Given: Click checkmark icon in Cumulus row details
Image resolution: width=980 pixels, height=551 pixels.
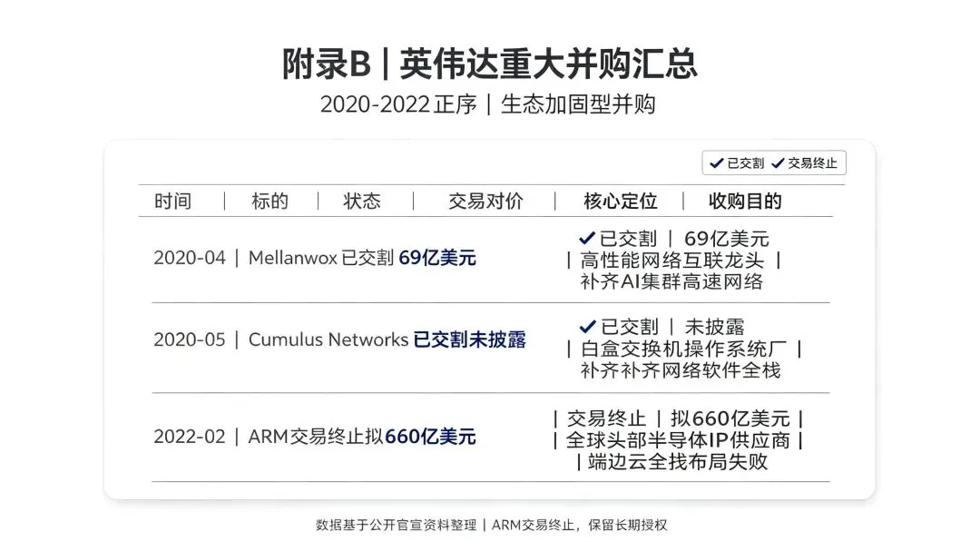Looking at the screenshot, I should pos(587,327).
